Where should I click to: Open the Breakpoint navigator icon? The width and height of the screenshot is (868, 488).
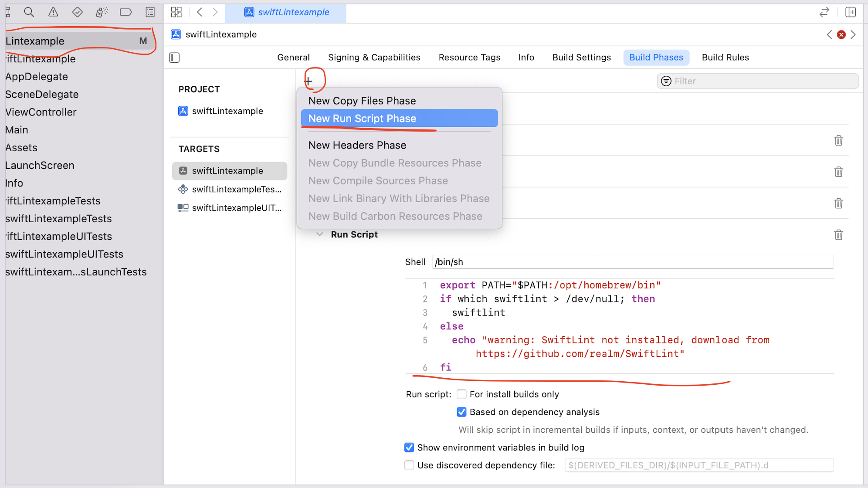point(125,12)
